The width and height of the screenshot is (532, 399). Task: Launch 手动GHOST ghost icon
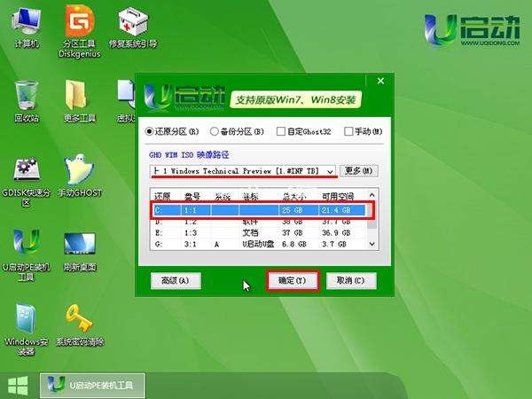tap(80, 176)
